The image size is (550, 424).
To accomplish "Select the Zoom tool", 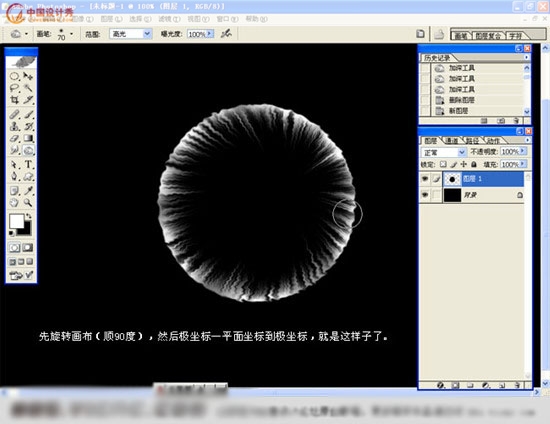I will [x=28, y=203].
